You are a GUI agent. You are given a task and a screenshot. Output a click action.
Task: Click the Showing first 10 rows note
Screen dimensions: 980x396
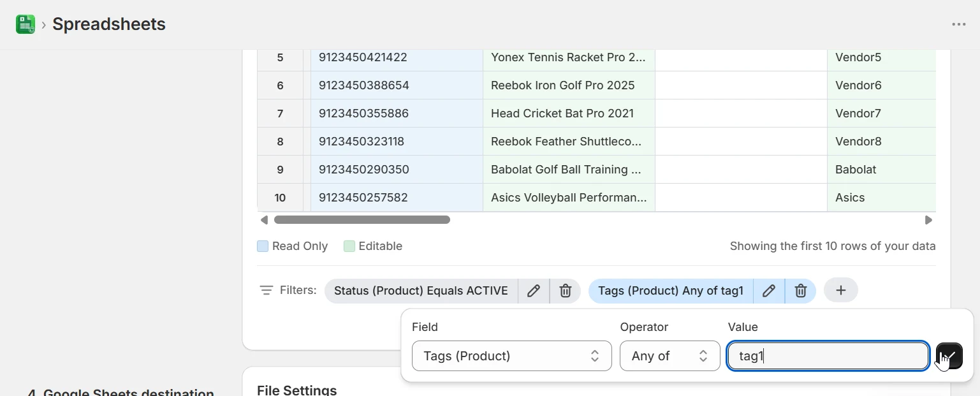click(x=833, y=246)
